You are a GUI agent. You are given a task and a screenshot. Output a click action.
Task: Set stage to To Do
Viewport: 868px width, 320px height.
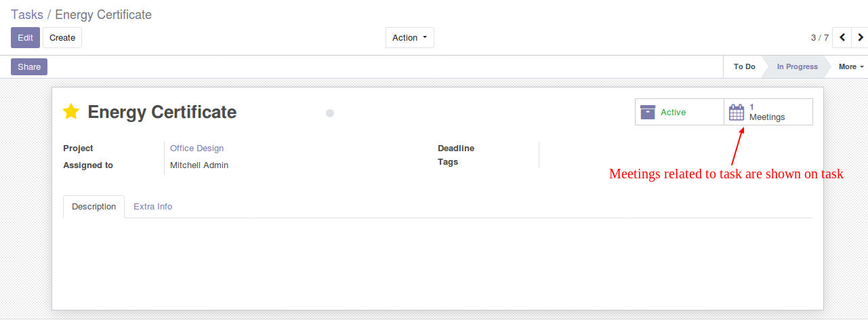pyautogui.click(x=744, y=66)
